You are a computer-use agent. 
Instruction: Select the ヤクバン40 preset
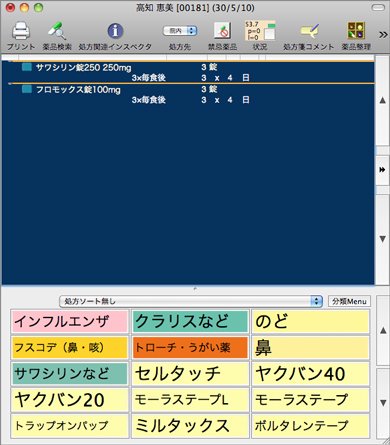(x=311, y=374)
